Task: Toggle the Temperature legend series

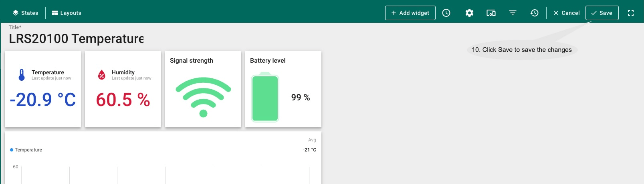Action: click(x=28, y=150)
